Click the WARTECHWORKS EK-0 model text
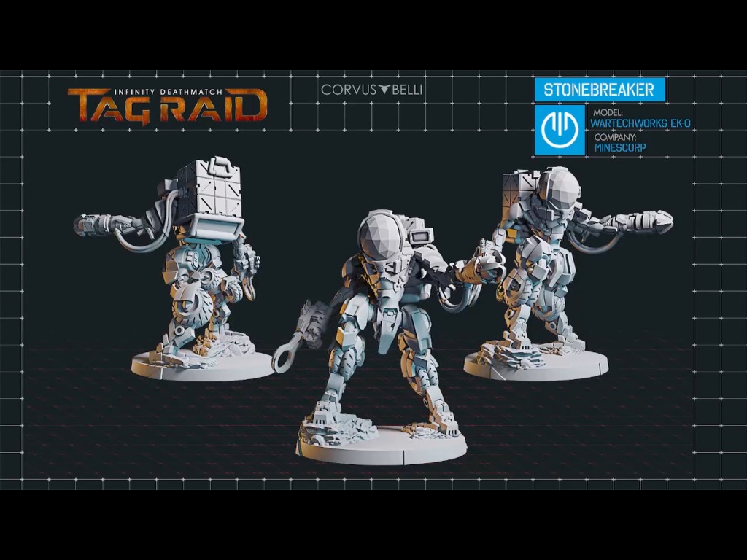This screenshot has width=747, height=560. click(640, 123)
